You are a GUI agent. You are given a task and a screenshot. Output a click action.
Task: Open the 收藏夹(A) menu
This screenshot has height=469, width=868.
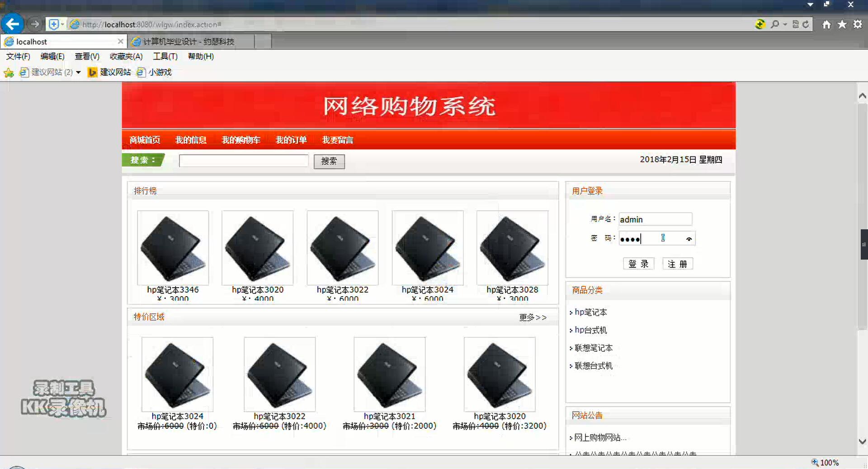pyautogui.click(x=126, y=57)
